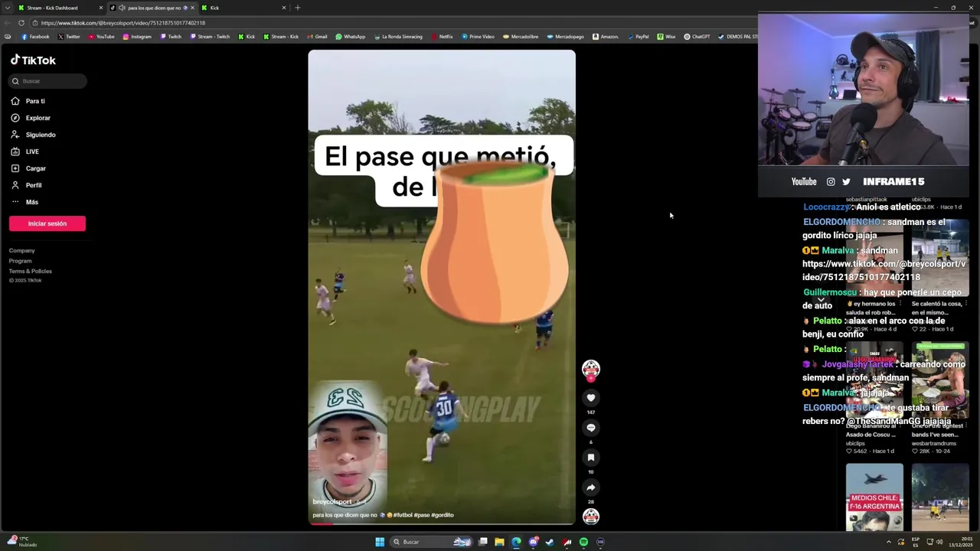
Task: Open the WhatsApp bookmark
Action: pos(351,37)
